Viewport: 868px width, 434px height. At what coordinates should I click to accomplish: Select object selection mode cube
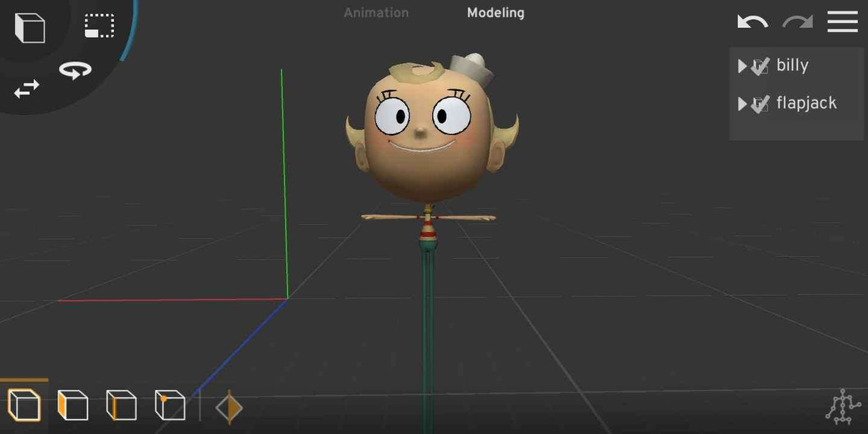click(x=24, y=406)
